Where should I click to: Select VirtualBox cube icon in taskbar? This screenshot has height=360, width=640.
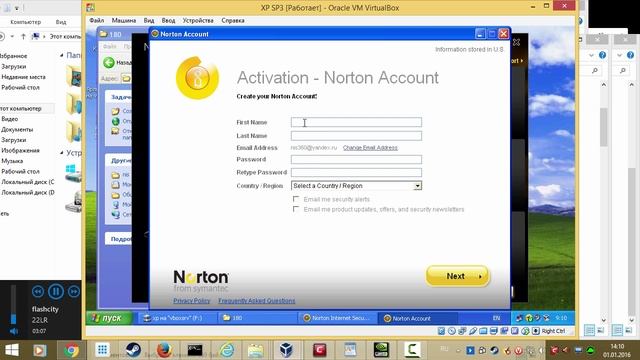click(x=286, y=350)
